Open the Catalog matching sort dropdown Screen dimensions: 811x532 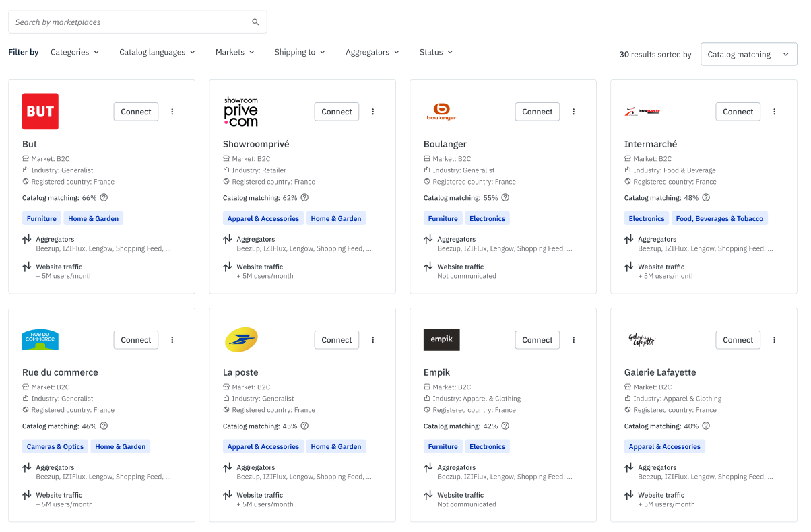click(x=748, y=55)
